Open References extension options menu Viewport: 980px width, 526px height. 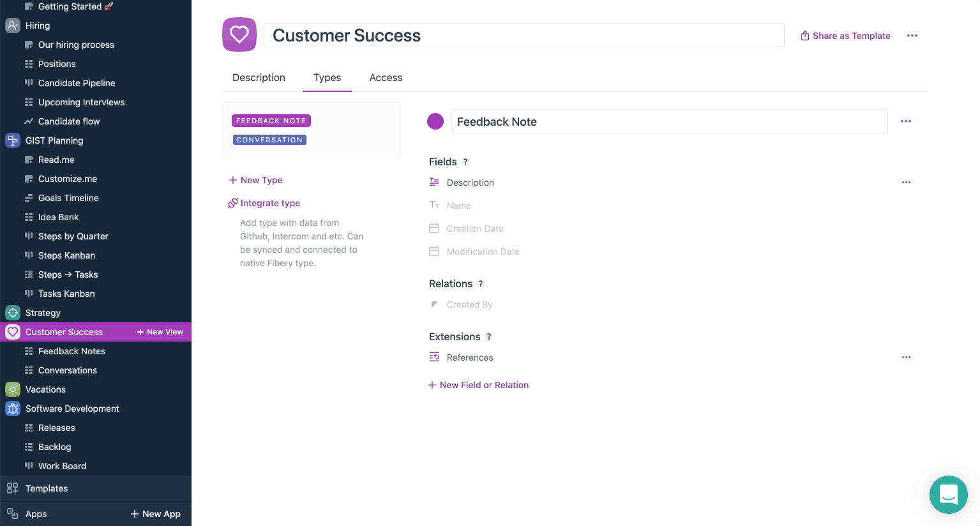pos(906,357)
